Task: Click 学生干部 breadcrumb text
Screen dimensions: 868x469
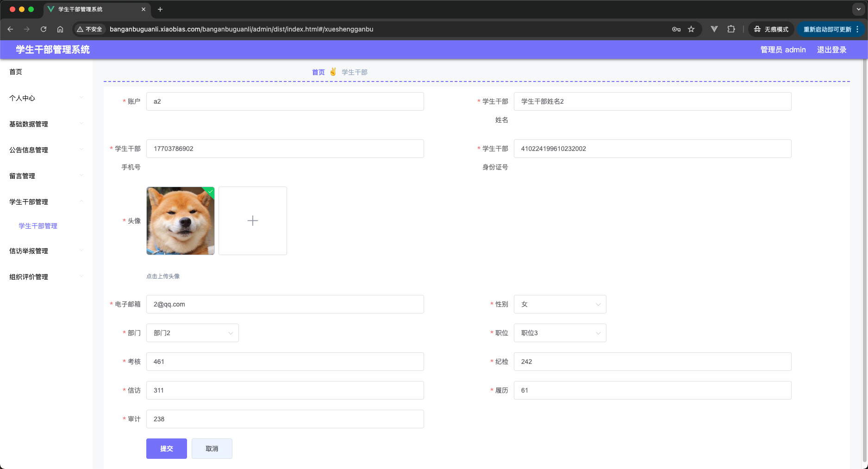Action: click(355, 72)
